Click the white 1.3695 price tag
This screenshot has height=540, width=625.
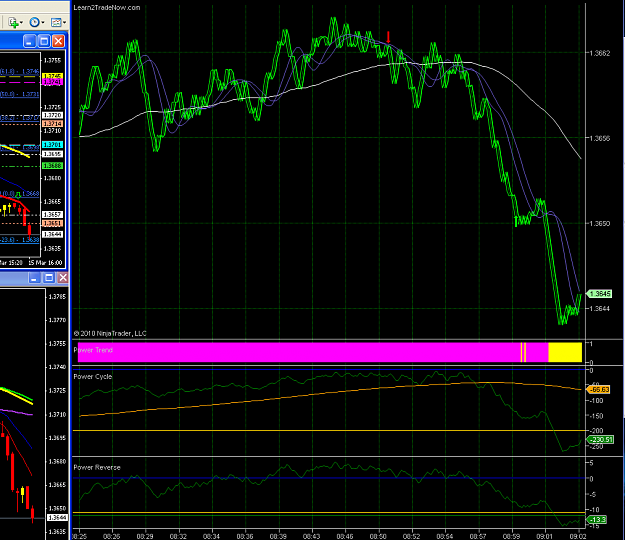click(x=52, y=154)
